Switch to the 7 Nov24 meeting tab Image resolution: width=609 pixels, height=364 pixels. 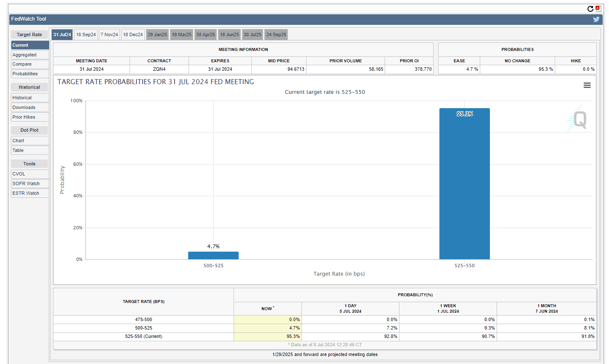coord(109,35)
